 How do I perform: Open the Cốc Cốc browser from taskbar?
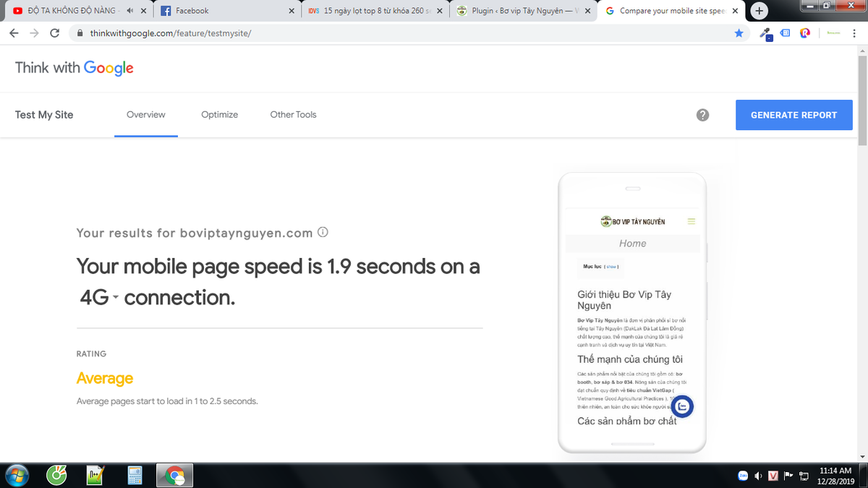point(56,475)
